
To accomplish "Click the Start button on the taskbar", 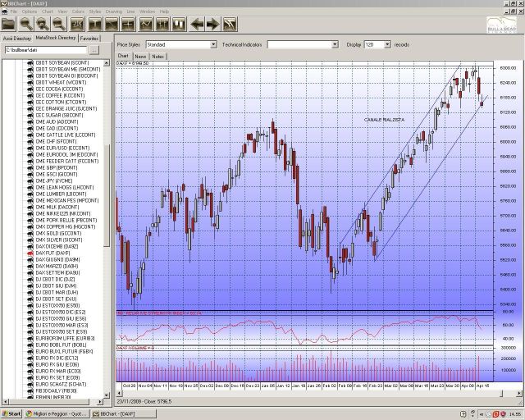I will (11, 414).
